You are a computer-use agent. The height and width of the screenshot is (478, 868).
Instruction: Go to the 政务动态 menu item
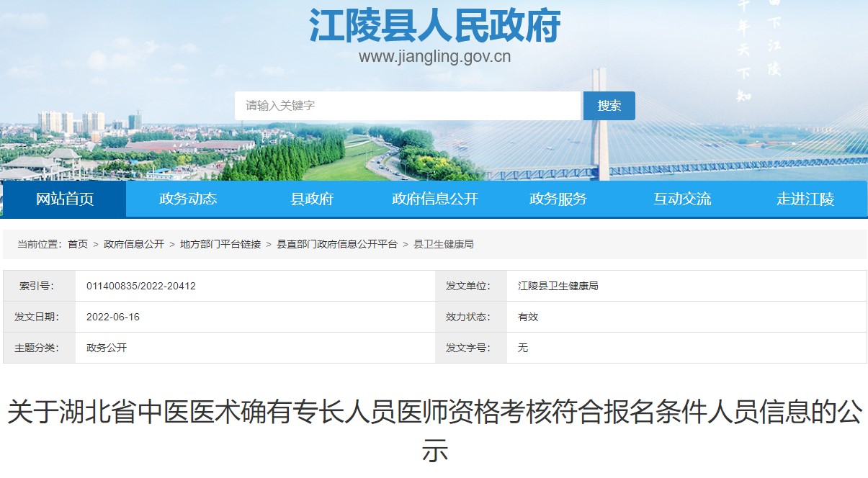(188, 199)
